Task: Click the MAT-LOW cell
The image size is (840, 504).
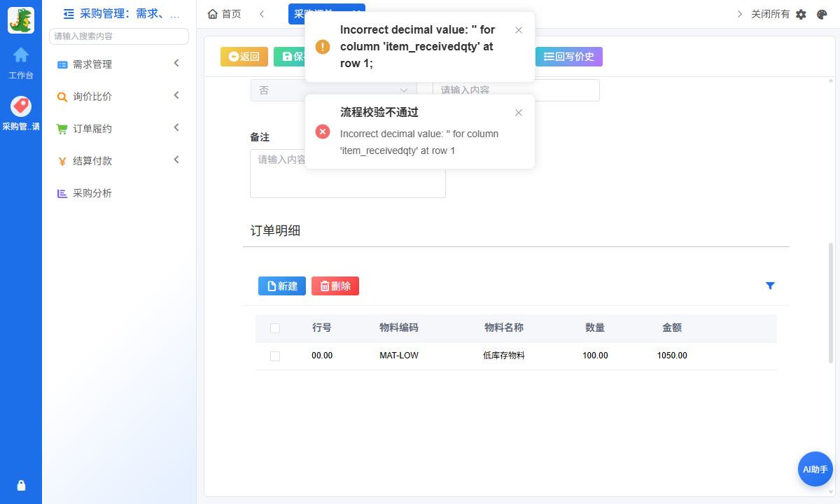Action: [x=399, y=356]
